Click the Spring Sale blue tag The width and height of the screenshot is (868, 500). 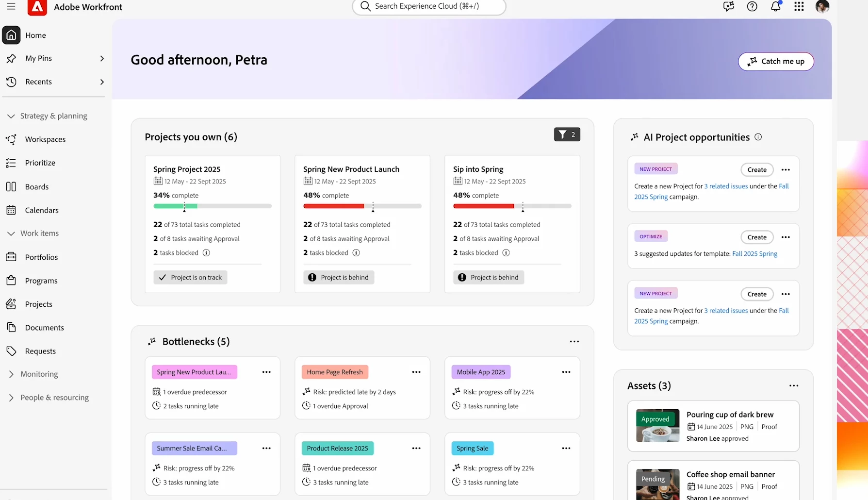pos(473,448)
